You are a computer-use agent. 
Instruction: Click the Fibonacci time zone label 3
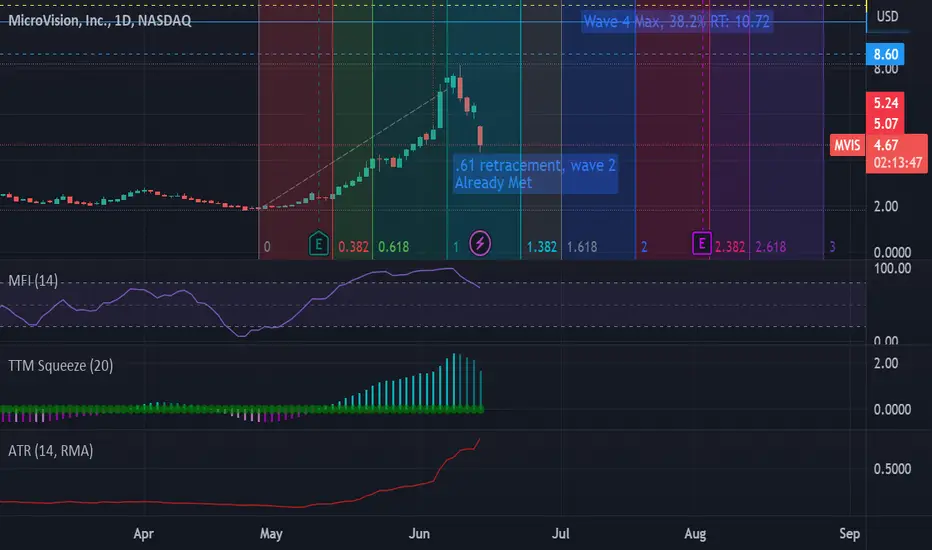pyautogui.click(x=832, y=247)
